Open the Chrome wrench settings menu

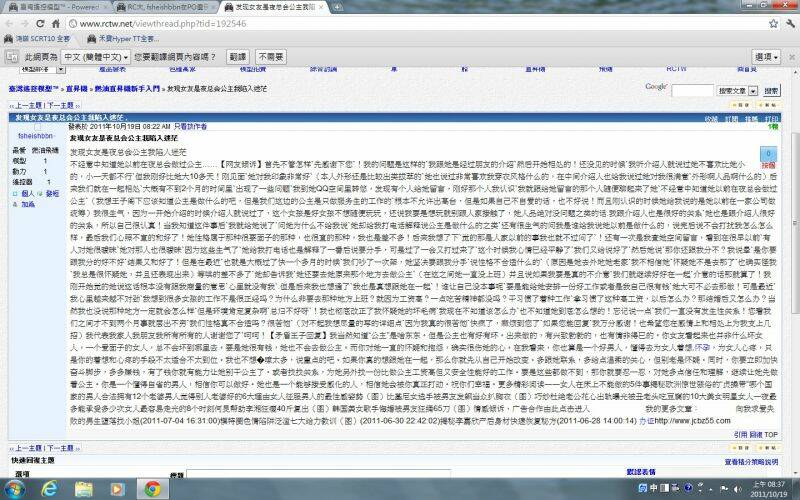coord(790,23)
